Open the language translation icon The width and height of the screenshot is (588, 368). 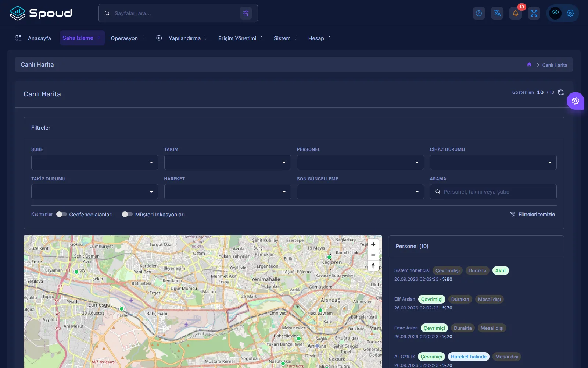click(497, 13)
